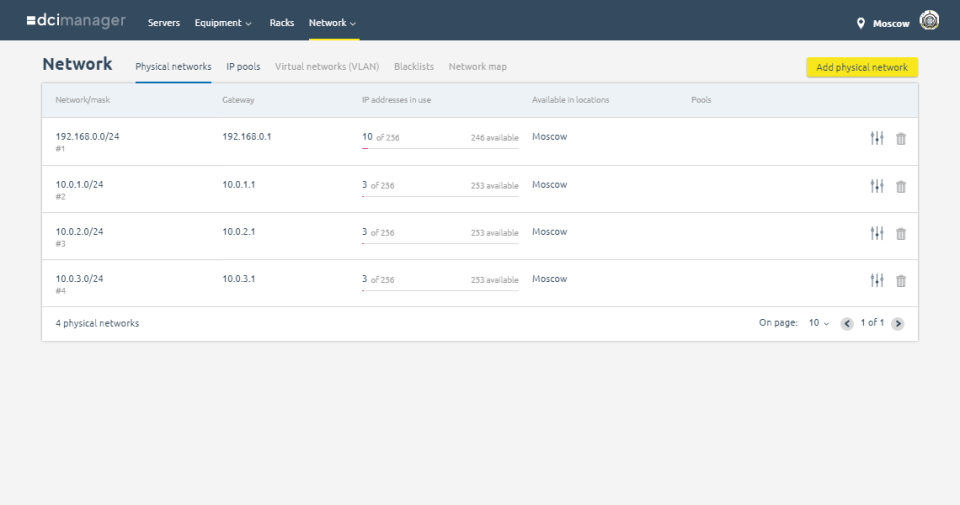Viewport: 960px width, 505px height.
Task: Click the user avatar icon
Action: 929,20
